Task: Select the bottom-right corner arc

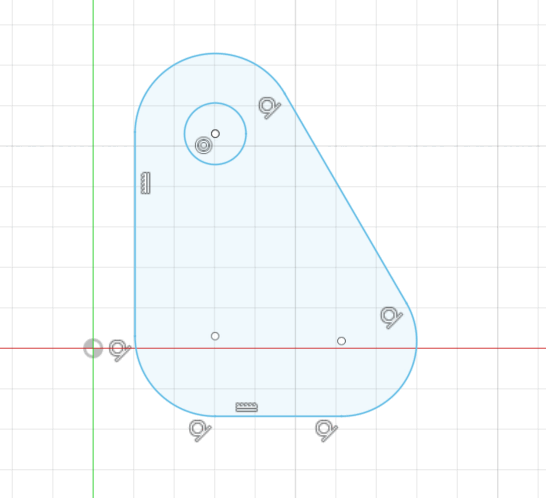Action: click(395, 395)
